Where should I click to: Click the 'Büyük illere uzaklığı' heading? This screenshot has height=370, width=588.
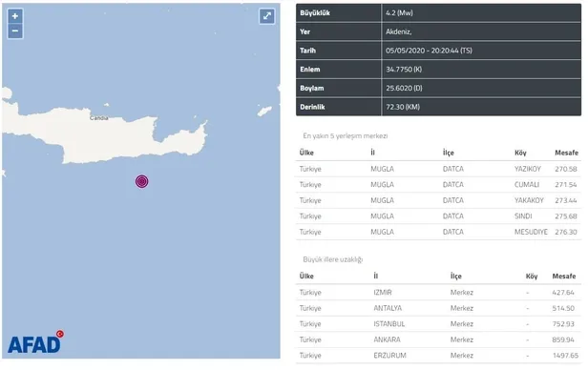tap(333, 259)
